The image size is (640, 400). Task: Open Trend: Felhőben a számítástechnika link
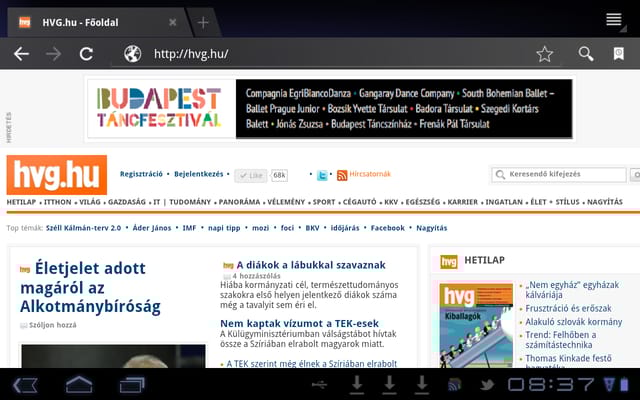[x=560, y=340]
